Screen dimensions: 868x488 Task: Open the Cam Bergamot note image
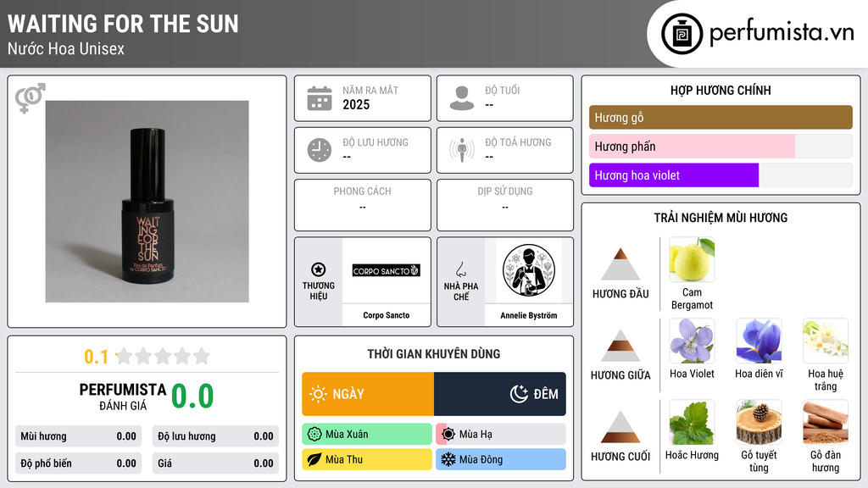tap(692, 259)
